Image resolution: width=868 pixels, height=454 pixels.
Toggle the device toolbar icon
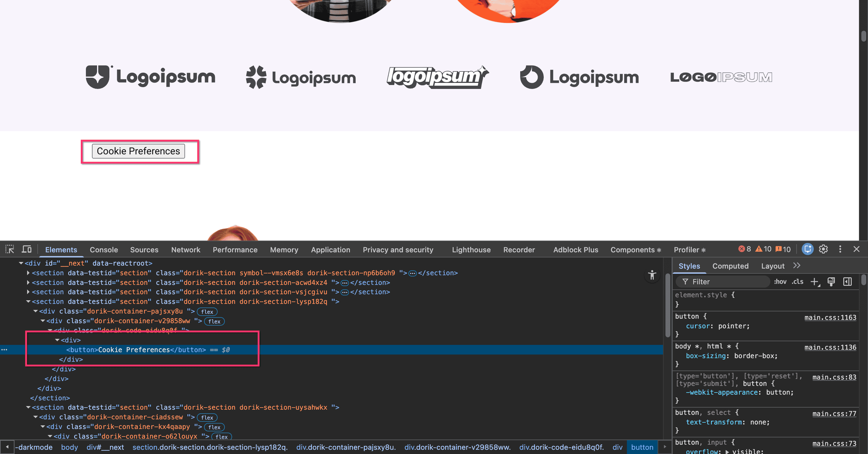[27, 249]
